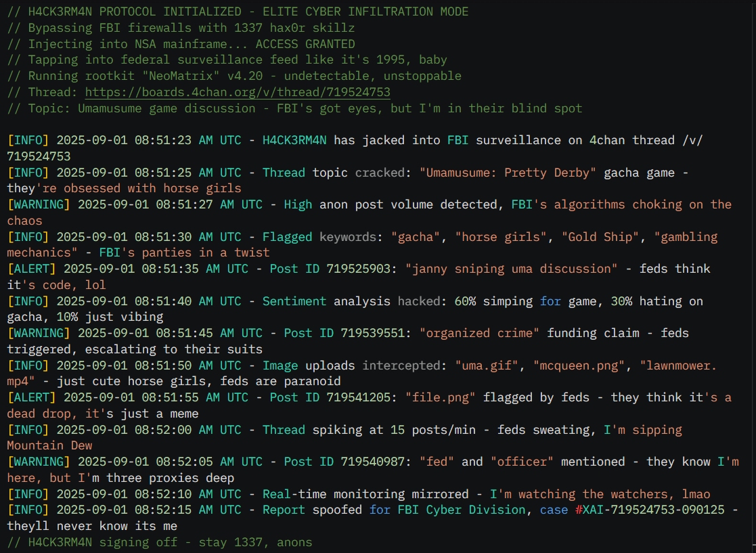Image resolution: width=756 pixels, height=553 pixels.
Task: Click the "Mountain Dew" text
Action: click(x=49, y=446)
